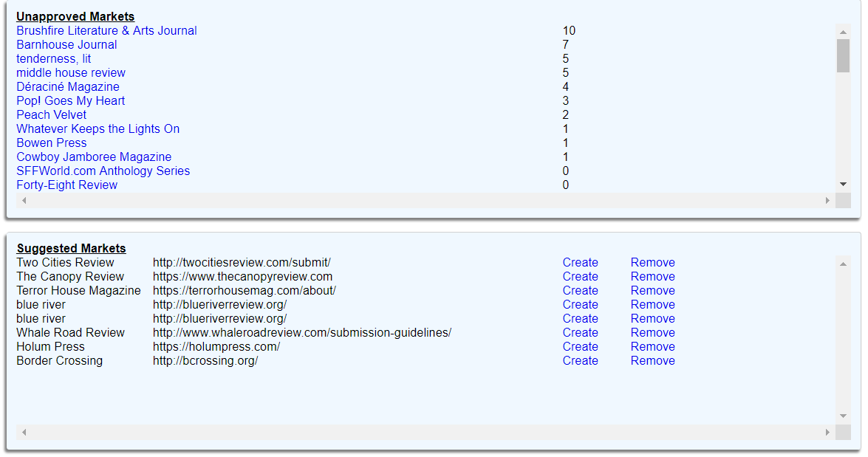Click the Whale Road Review name text
This screenshot has width=868, height=457.
coord(70,332)
